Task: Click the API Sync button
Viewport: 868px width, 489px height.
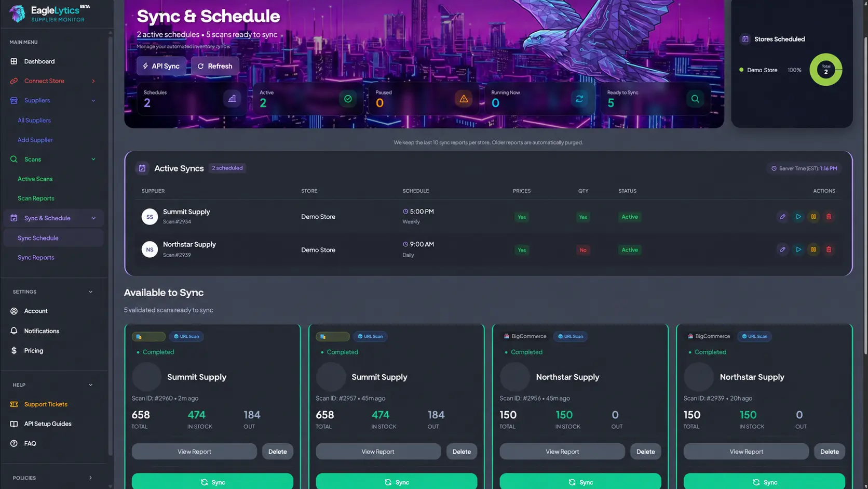Action: pos(161,66)
